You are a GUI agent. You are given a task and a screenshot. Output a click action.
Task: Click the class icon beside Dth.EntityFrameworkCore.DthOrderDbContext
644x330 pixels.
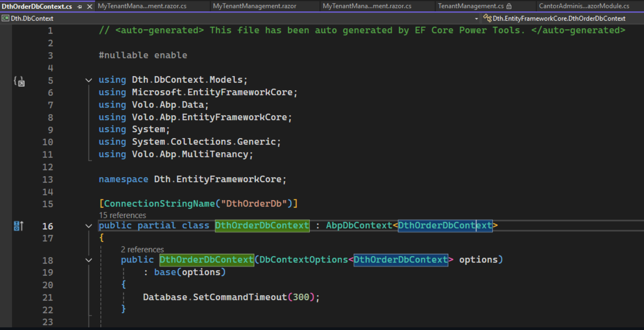pos(487,18)
